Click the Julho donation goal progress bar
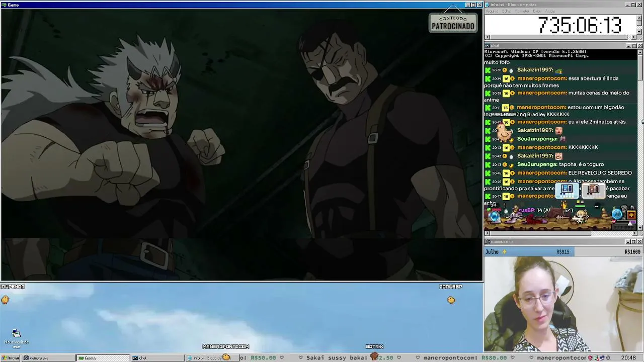Screen dimensions: 644x362 click(563, 252)
